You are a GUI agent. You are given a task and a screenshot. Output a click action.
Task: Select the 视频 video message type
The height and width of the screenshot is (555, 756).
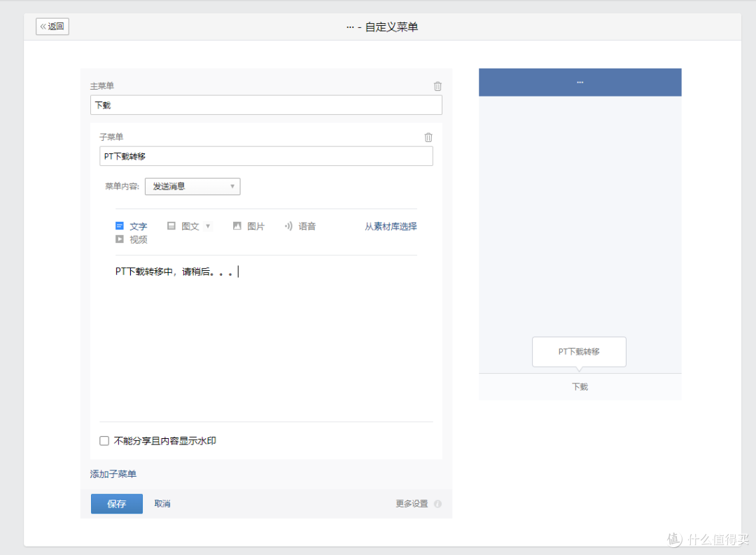coord(131,239)
